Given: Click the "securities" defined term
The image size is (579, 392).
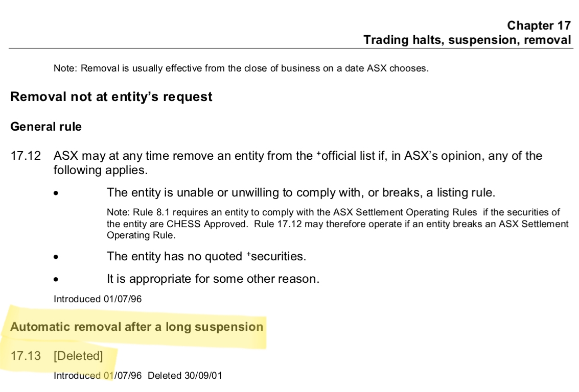Looking at the screenshot, I should pyautogui.click(x=277, y=256).
